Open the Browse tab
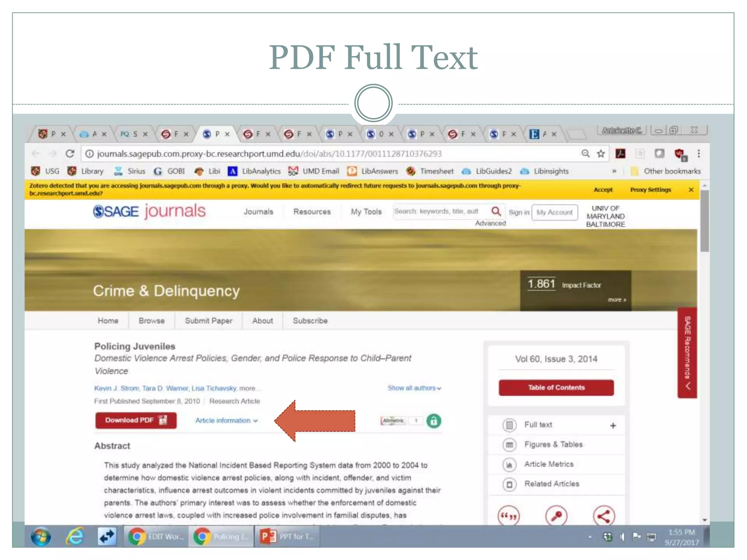The height and width of the screenshot is (560, 747). [151, 321]
